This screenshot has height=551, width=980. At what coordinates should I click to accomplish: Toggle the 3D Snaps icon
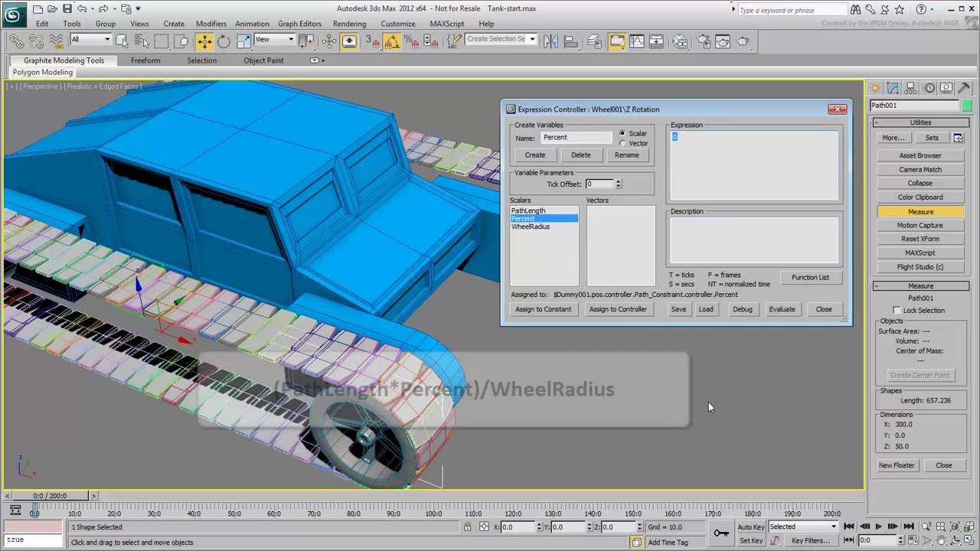pyautogui.click(x=372, y=41)
